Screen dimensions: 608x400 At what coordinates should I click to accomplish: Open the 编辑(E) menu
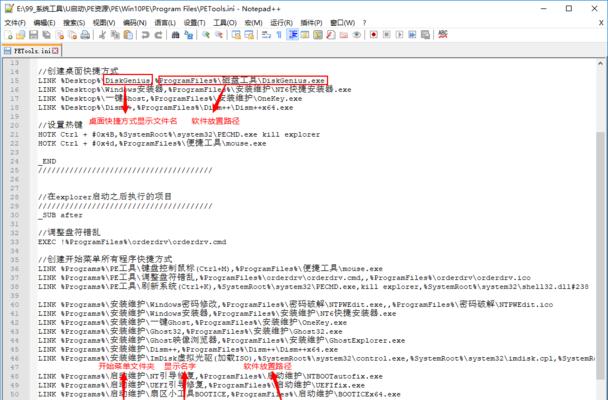(x=44, y=23)
